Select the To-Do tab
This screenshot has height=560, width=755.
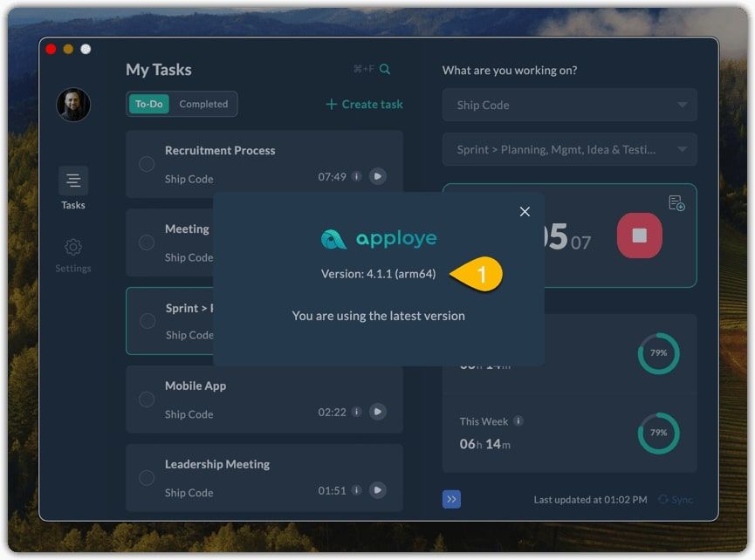click(x=149, y=105)
